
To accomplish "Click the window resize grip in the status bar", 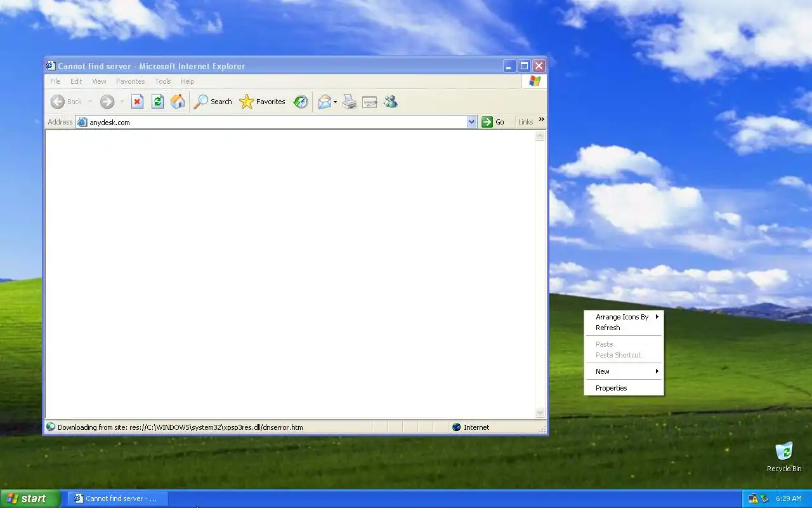I will click(542, 430).
